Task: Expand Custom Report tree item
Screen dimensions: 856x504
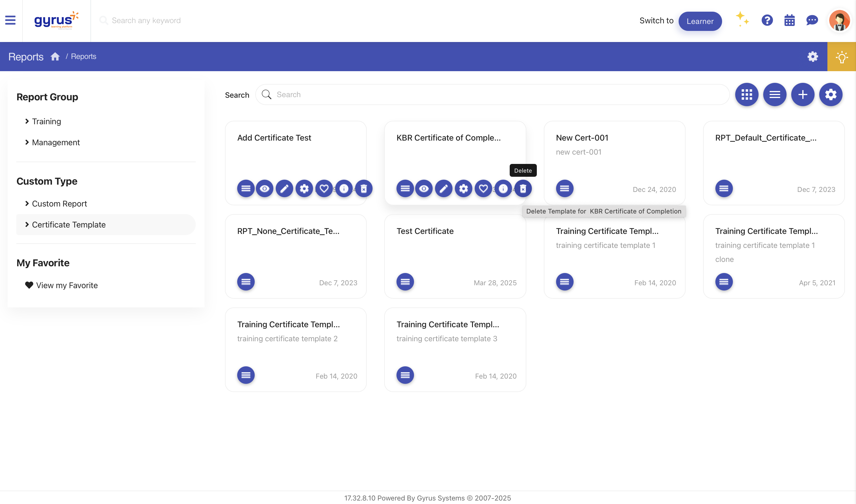Action: point(59,203)
